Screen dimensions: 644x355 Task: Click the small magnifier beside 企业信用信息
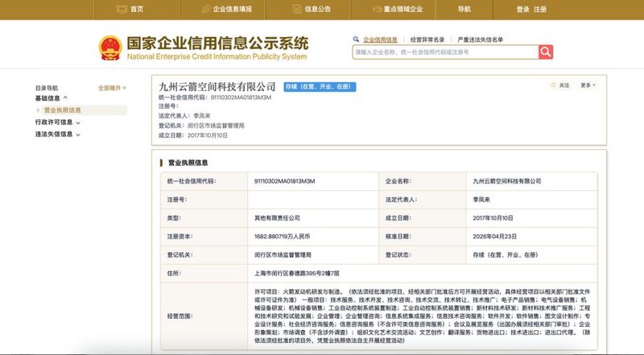coord(356,39)
